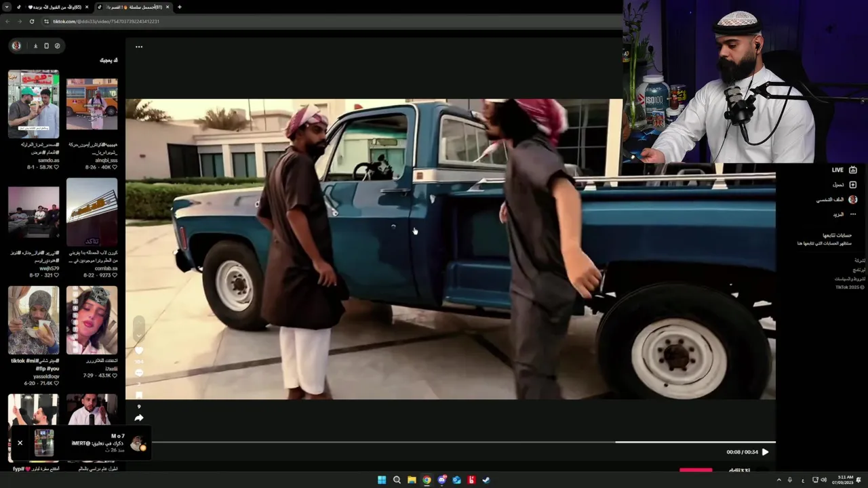The width and height of the screenshot is (868, 488).
Task: Open a new browser tab with plus button
Action: click(179, 7)
